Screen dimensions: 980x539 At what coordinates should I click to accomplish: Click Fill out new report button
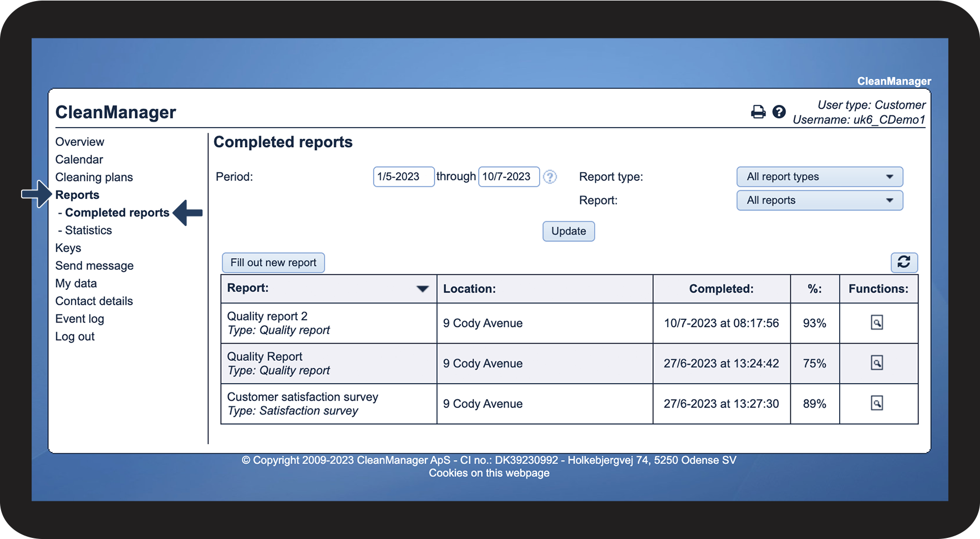[273, 263]
